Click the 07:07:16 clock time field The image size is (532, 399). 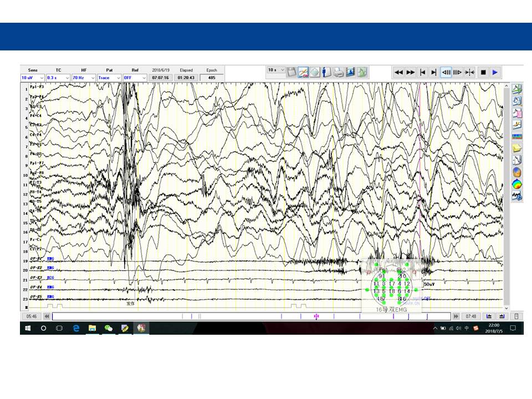[x=161, y=78]
